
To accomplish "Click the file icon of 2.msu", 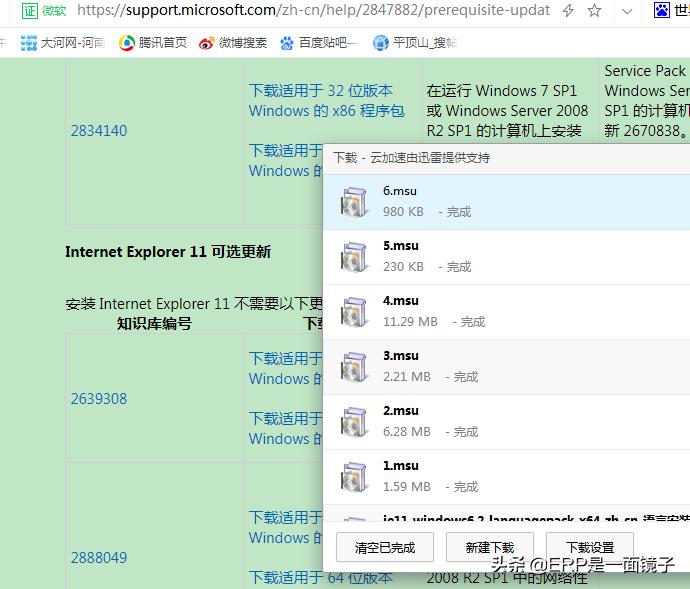I will 354,422.
